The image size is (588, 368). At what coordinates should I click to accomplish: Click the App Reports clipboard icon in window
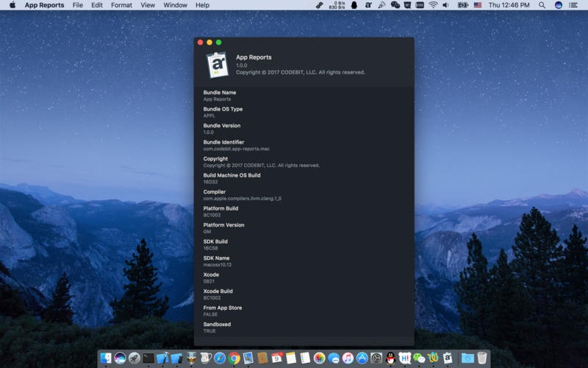click(218, 65)
